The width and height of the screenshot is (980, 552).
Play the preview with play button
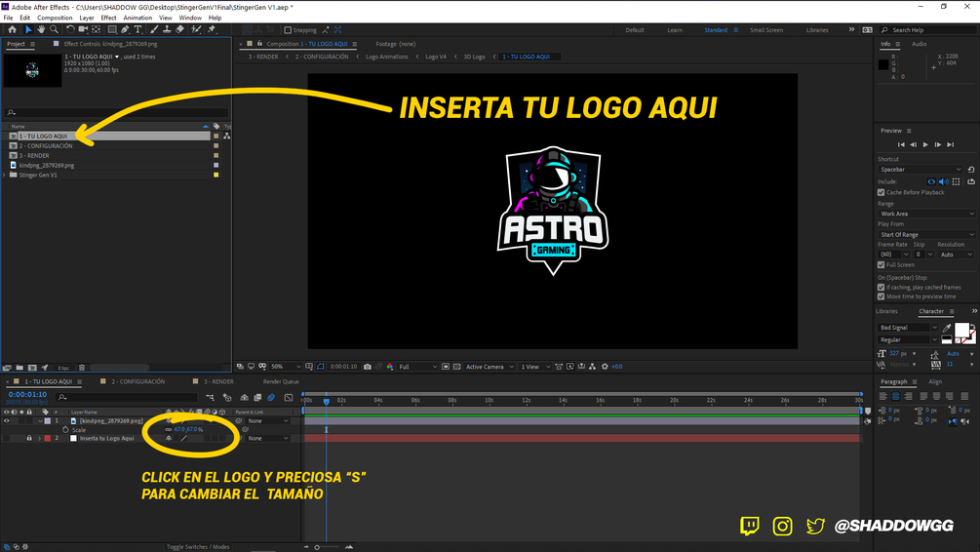(x=925, y=144)
